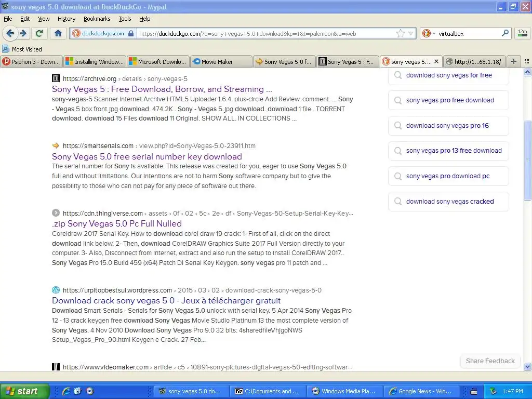Open the Download crack sony vegas 5 0 result
Image resolution: width=532 pixels, height=399 pixels.
coord(166,301)
